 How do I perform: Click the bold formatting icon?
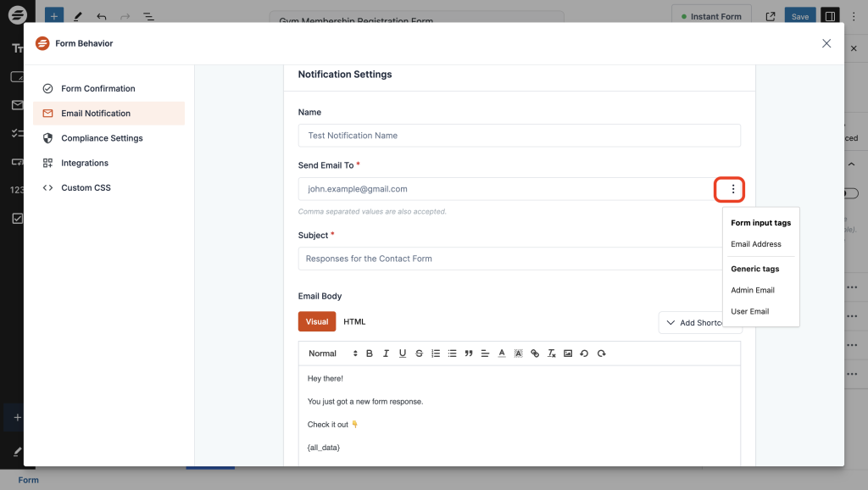(x=369, y=354)
